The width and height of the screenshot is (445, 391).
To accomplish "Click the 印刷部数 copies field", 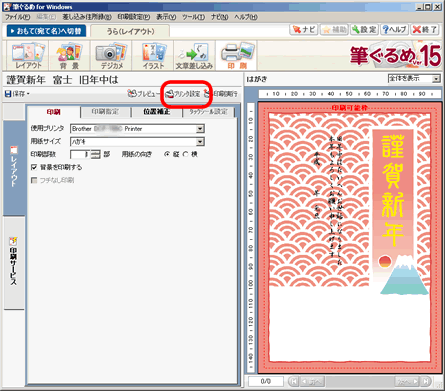I will [x=80, y=154].
